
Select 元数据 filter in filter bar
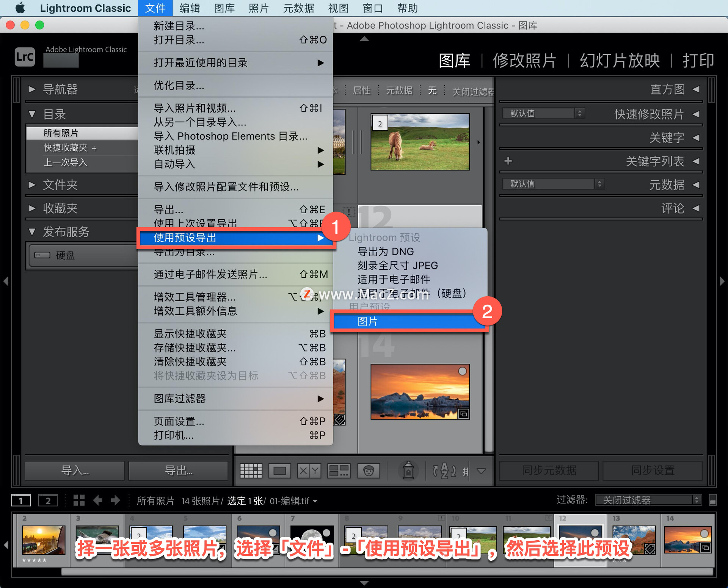tap(399, 91)
